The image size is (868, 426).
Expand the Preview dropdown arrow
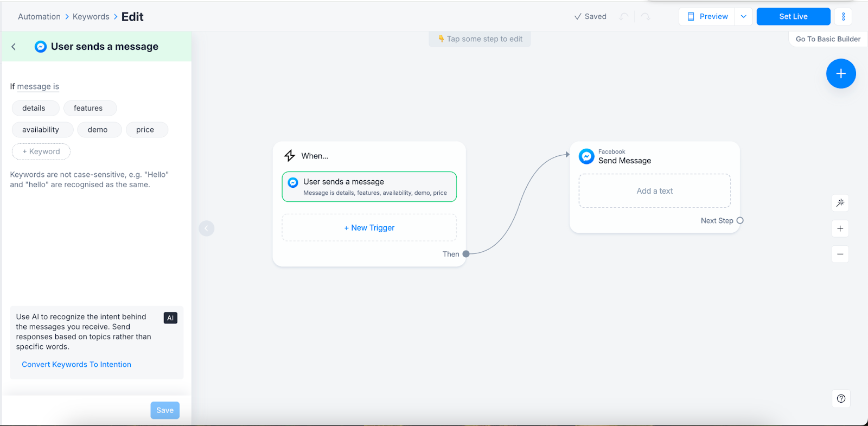coord(743,17)
